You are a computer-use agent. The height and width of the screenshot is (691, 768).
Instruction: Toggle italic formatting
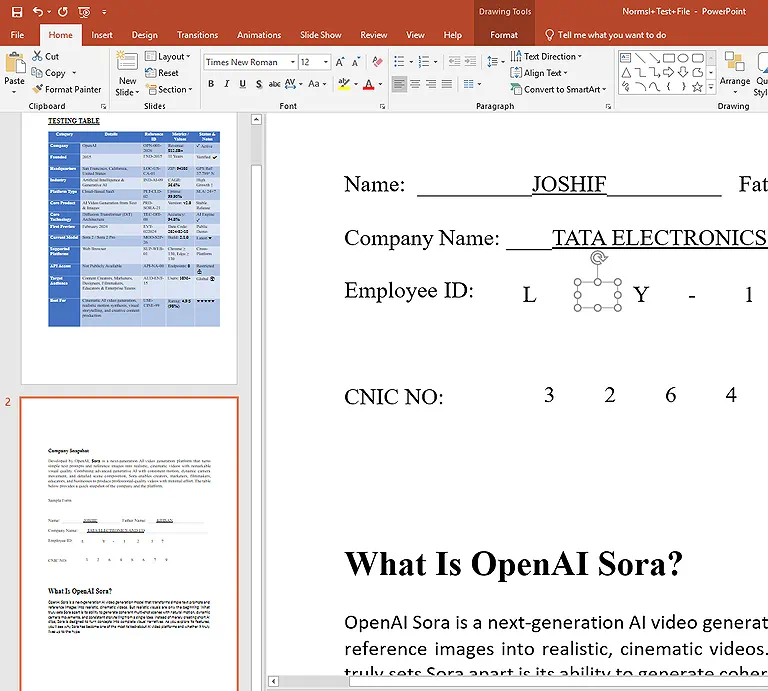[227, 84]
